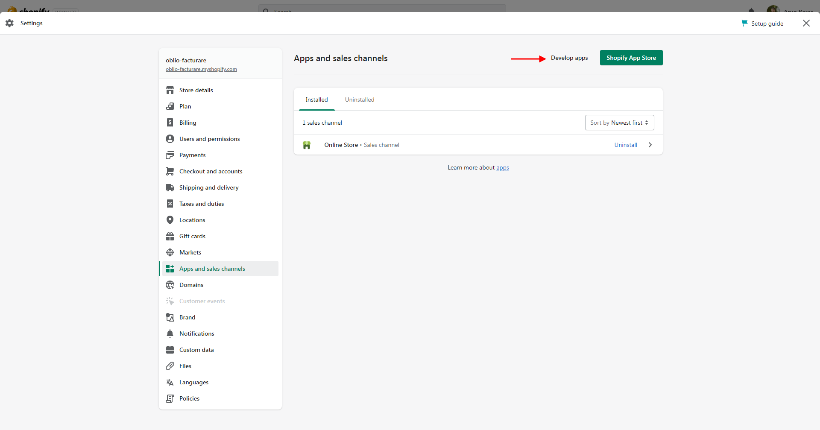Click the Policies document icon
The width and height of the screenshot is (820, 430).
point(170,398)
